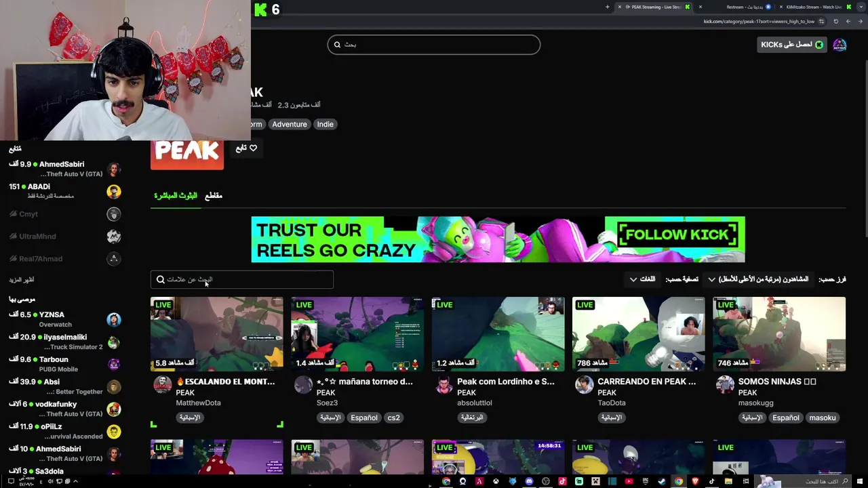Screen dimensions: 868x488
Task: Open Peak com Lordinho stream thumbnail
Action: (x=498, y=334)
